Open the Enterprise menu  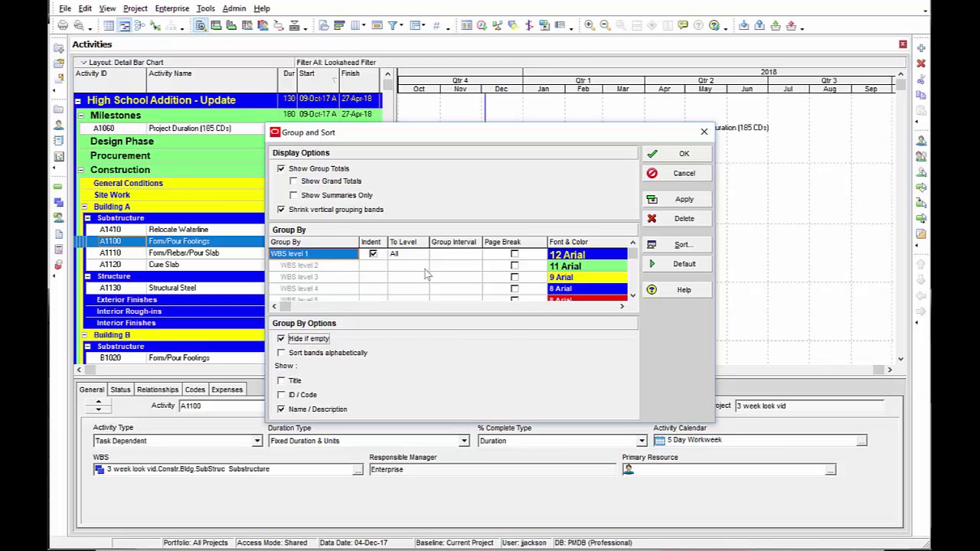pos(171,8)
